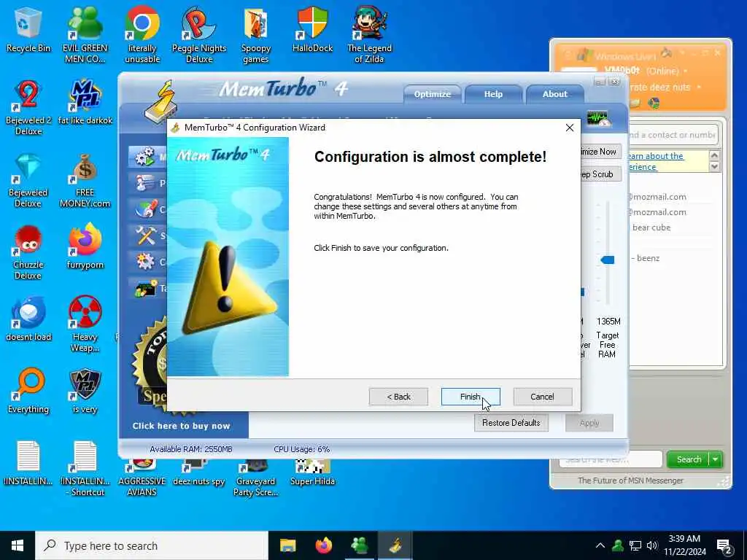Click the MemTurbo taskbar icon
Viewport: 747px width, 560px height.
click(395, 545)
